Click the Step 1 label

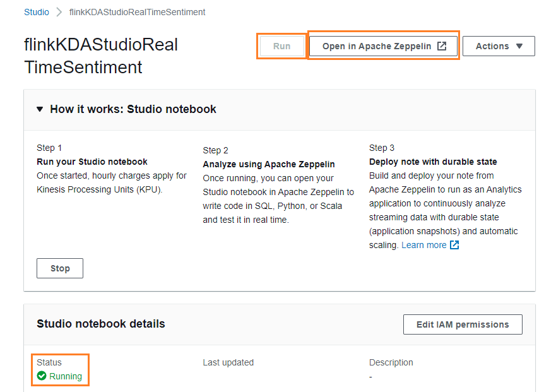coord(49,148)
